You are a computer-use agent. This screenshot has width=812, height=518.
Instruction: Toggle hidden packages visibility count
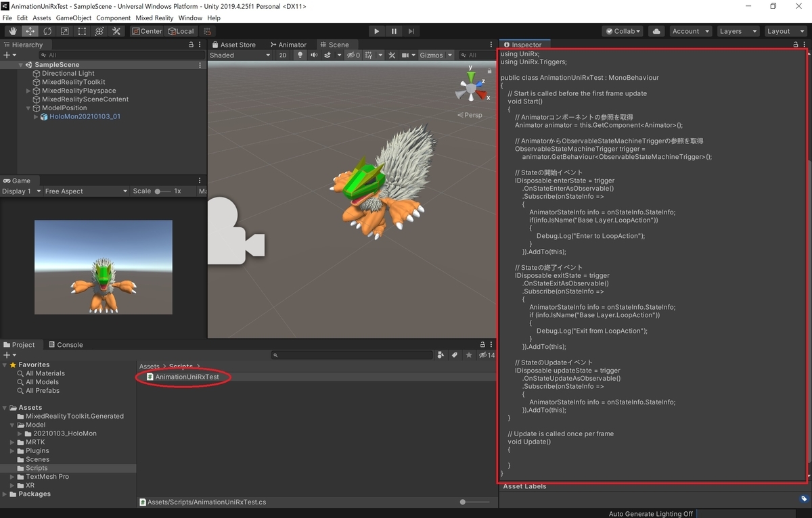click(487, 354)
